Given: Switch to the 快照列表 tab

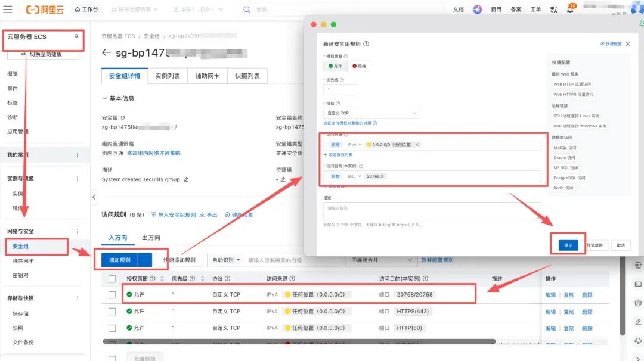Looking at the screenshot, I should pos(247,76).
